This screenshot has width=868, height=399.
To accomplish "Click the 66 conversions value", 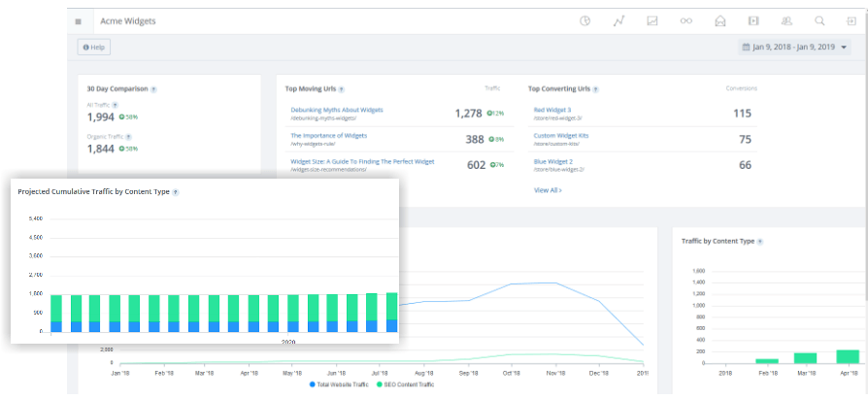I will (x=745, y=165).
